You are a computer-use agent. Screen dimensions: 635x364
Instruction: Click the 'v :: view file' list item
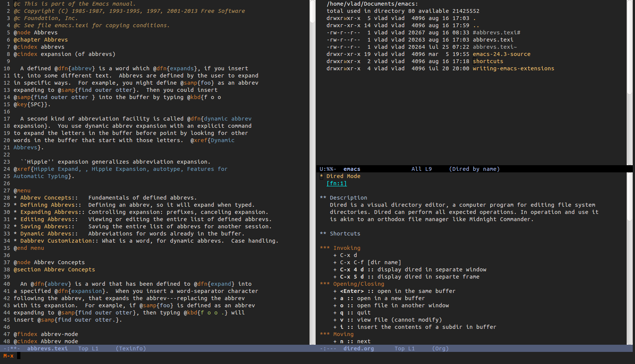387,320
